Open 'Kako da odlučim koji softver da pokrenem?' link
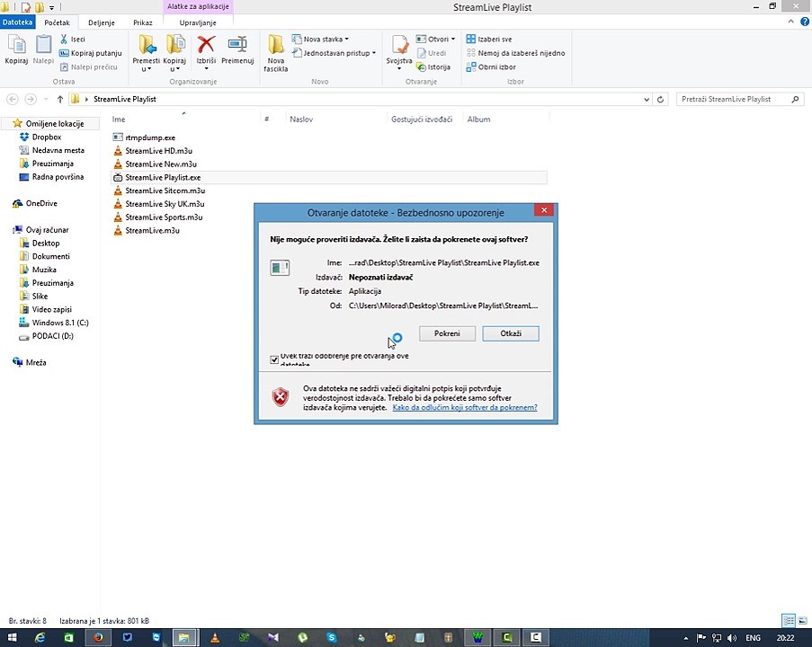The width and height of the screenshot is (812, 647). pos(465,407)
